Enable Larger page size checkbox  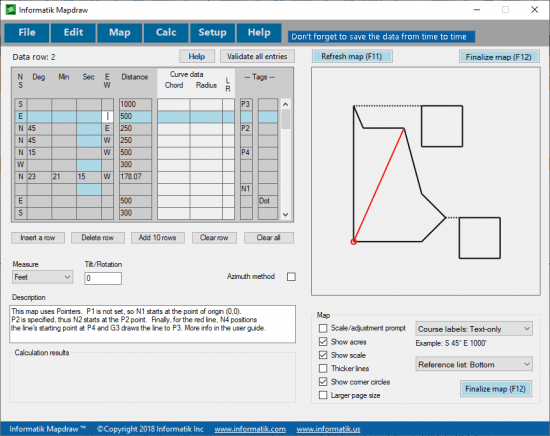(323, 395)
